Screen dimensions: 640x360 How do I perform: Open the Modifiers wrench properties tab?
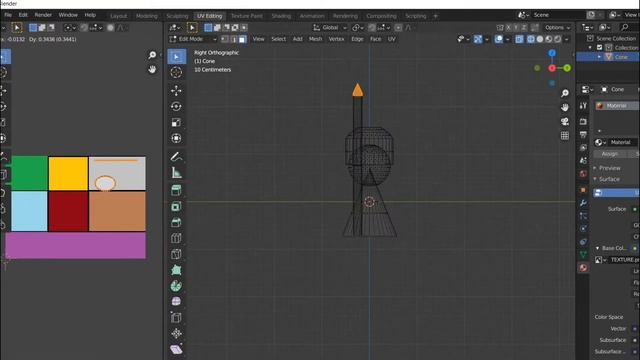click(583, 203)
